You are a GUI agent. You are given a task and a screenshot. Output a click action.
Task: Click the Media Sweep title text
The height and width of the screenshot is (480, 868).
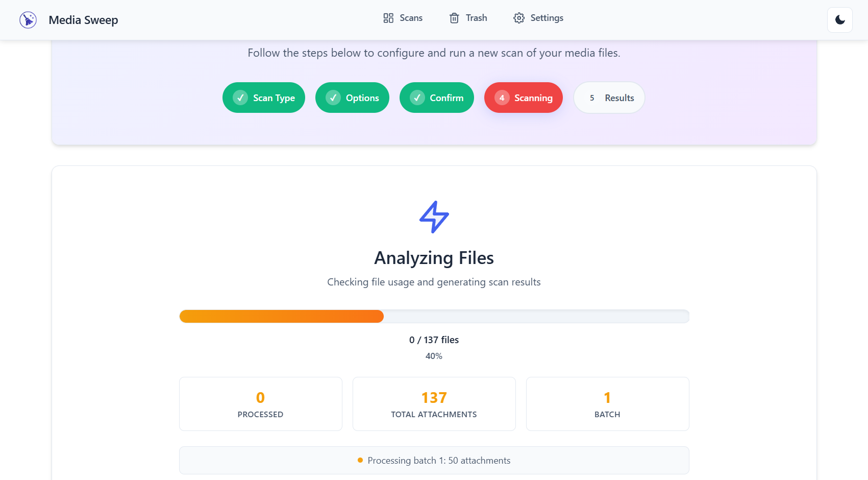click(83, 20)
